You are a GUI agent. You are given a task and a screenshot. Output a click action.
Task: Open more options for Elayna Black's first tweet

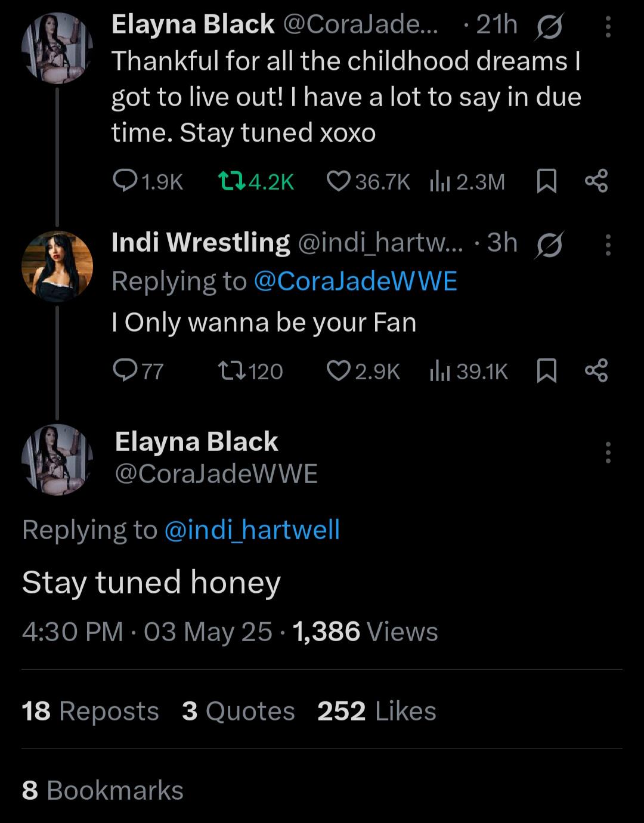(608, 27)
